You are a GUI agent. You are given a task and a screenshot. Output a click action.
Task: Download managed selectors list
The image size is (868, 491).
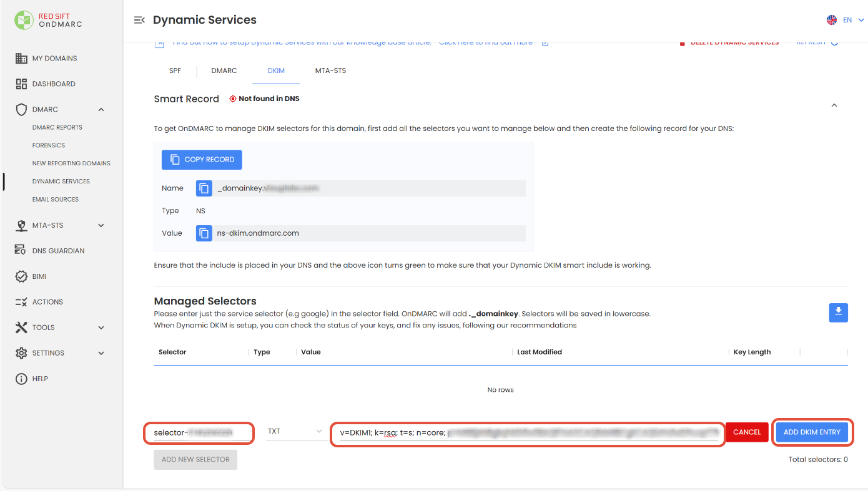[838, 313]
